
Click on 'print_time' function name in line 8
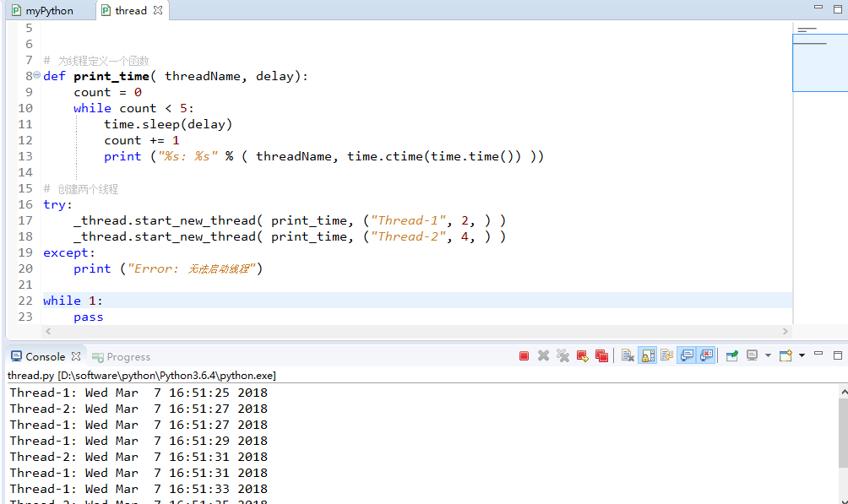point(111,76)
